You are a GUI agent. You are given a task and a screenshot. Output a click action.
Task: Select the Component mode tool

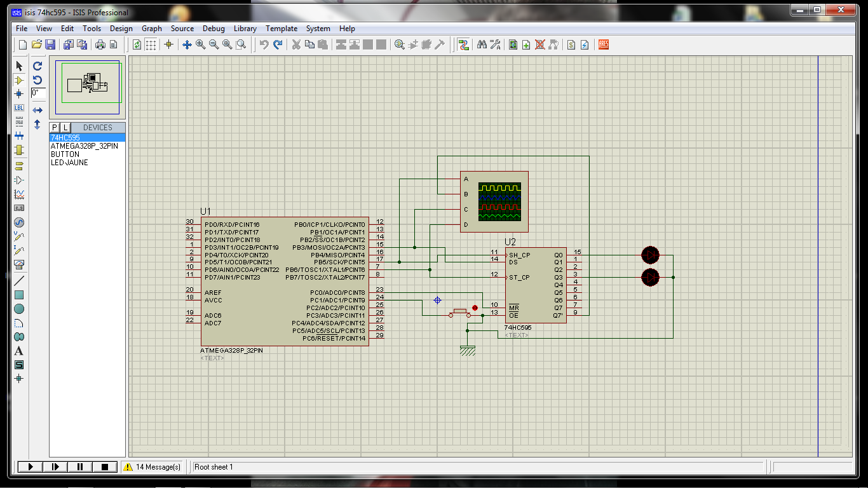coord(19,80)
